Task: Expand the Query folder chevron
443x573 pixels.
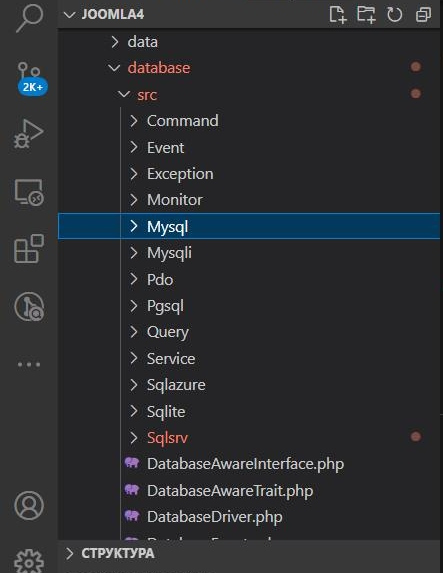Action: tap(134, 332)
